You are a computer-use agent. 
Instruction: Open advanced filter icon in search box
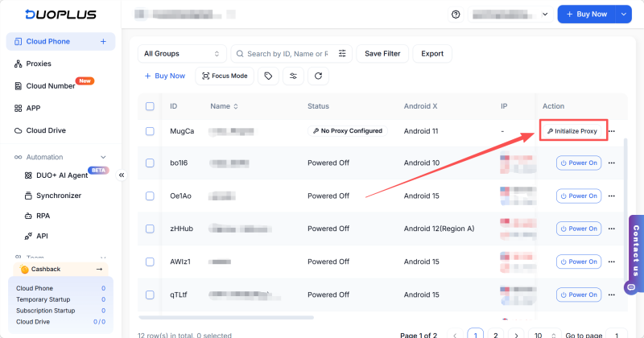(343, 54)
